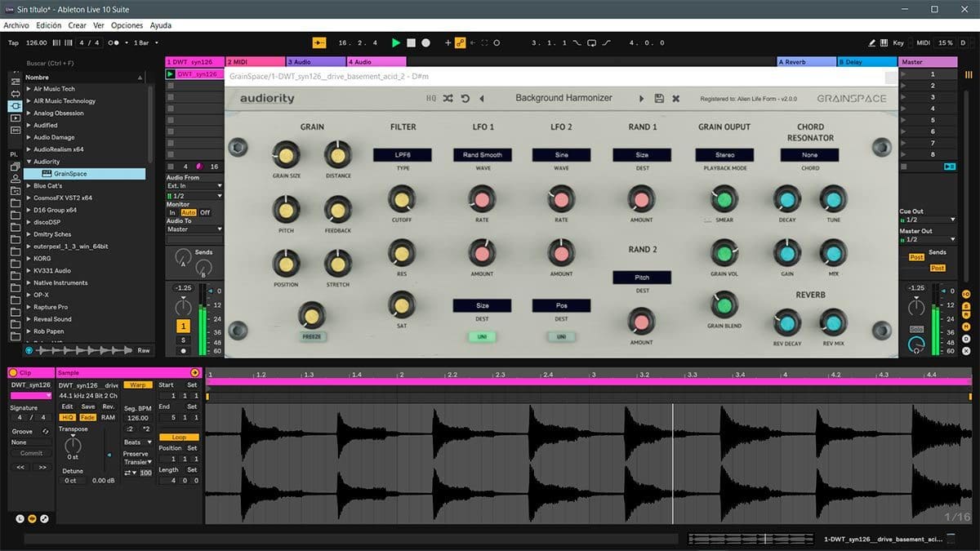Viewport: 980px width, 551px height.
Task: Click the Edit button in Sample box
Action: (x=67, y=406)
